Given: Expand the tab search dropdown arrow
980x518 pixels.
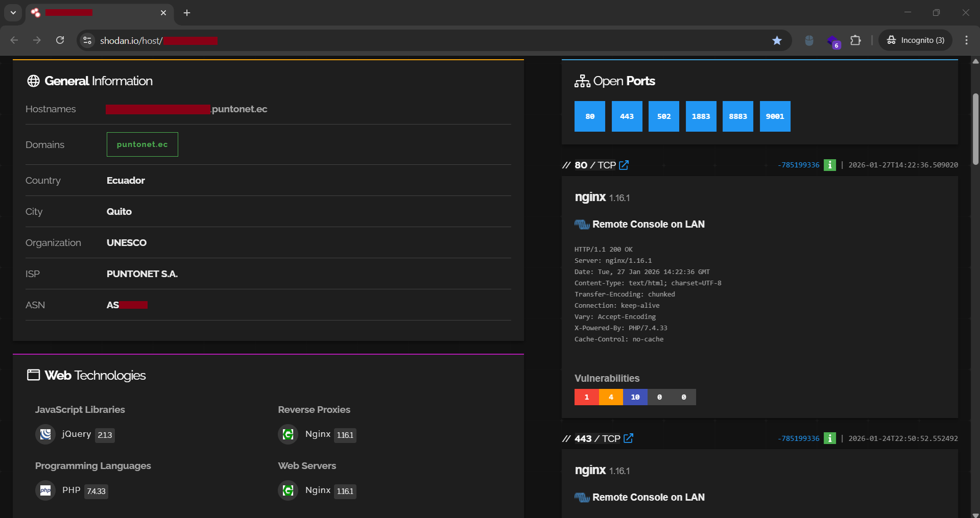Looking at the screenshot, I should pos(13,13).
